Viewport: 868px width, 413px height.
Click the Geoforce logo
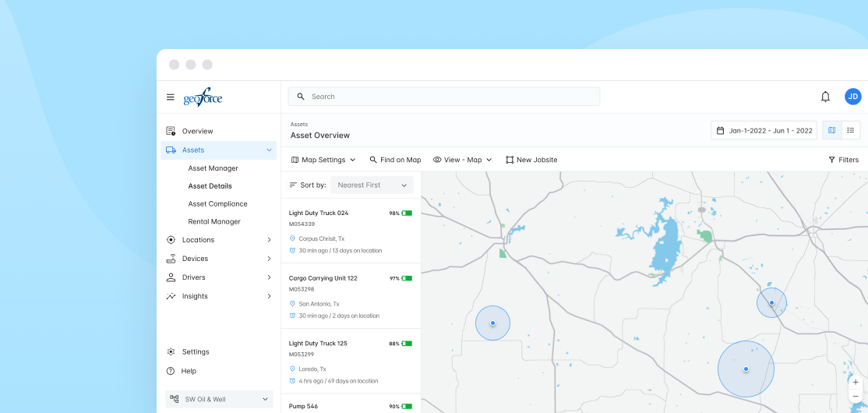[x=203, y=97]
